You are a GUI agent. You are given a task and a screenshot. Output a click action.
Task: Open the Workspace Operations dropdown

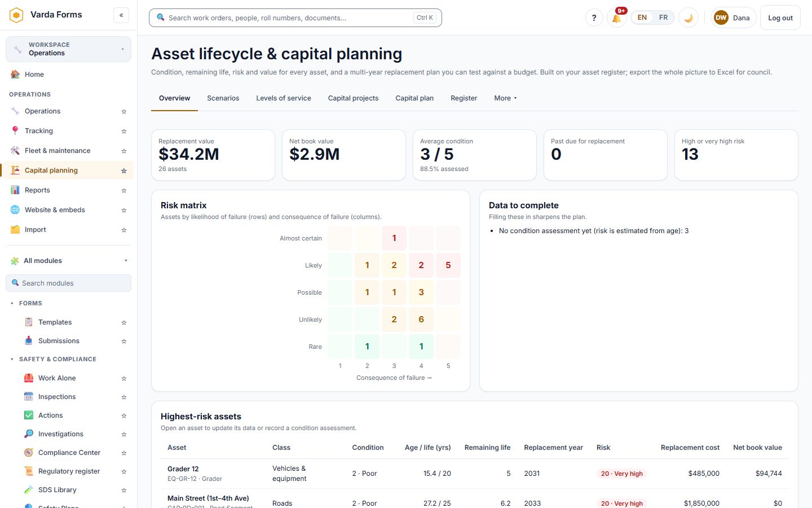click(68, 49)
